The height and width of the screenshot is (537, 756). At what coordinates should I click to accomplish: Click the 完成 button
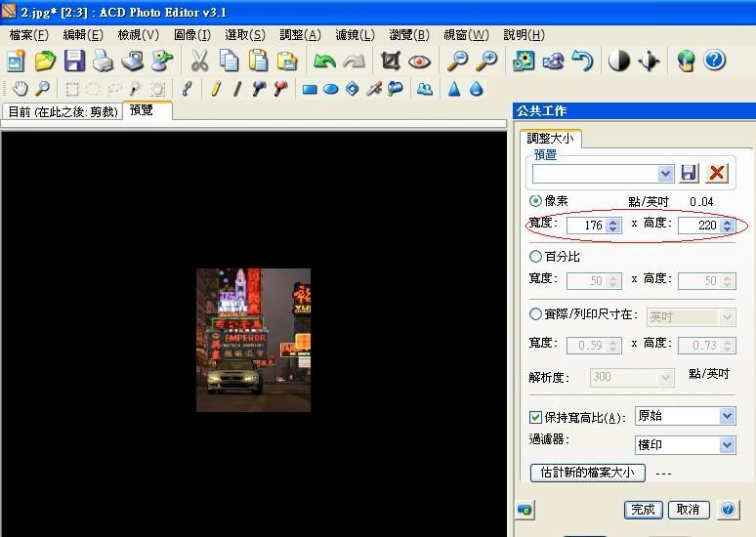643,510
